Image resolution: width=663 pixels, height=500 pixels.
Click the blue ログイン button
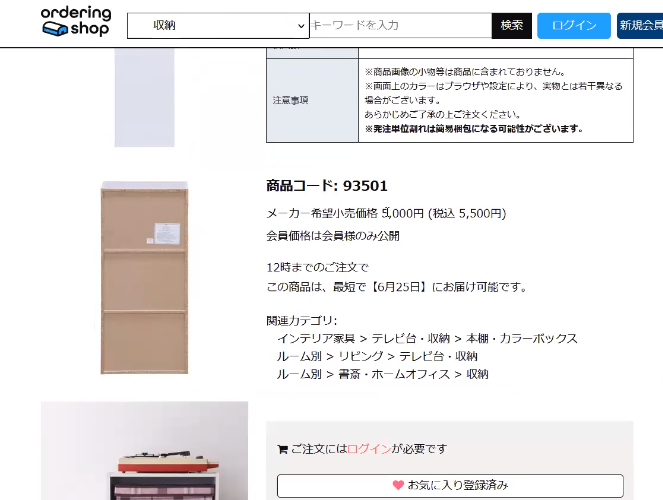[574, 26]
